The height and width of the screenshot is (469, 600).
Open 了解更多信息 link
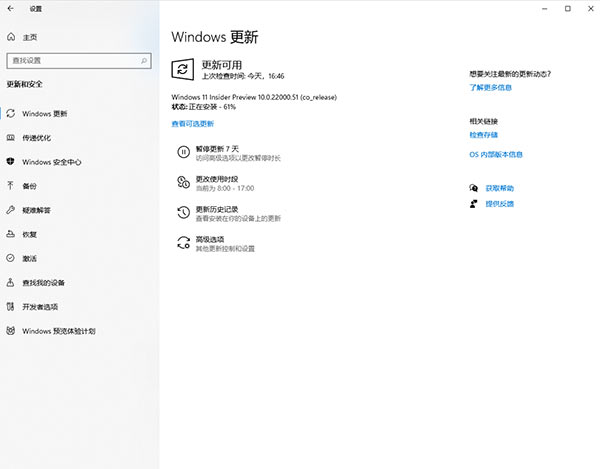click(x=491, y=87)
